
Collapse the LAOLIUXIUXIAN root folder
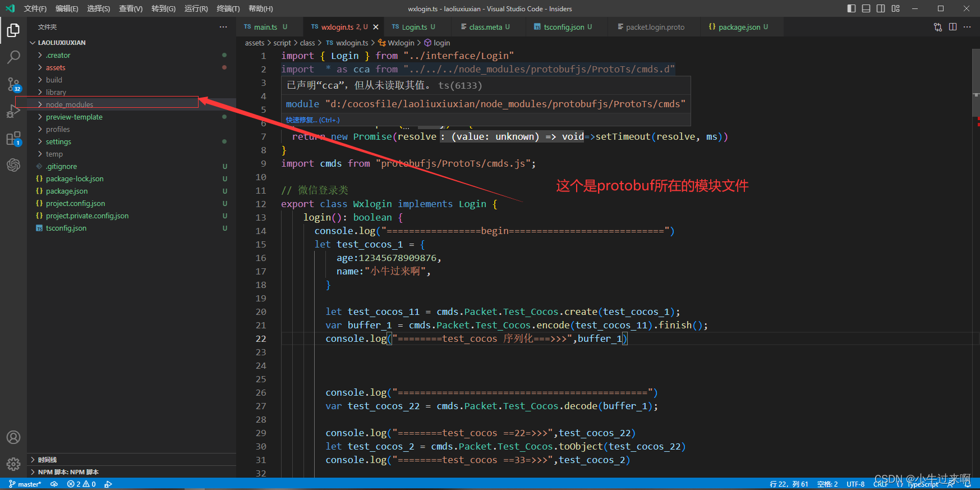point(131,43)
